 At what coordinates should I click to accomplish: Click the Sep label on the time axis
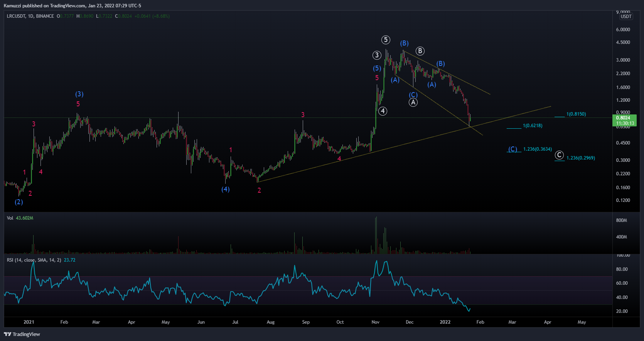(306, 322)
